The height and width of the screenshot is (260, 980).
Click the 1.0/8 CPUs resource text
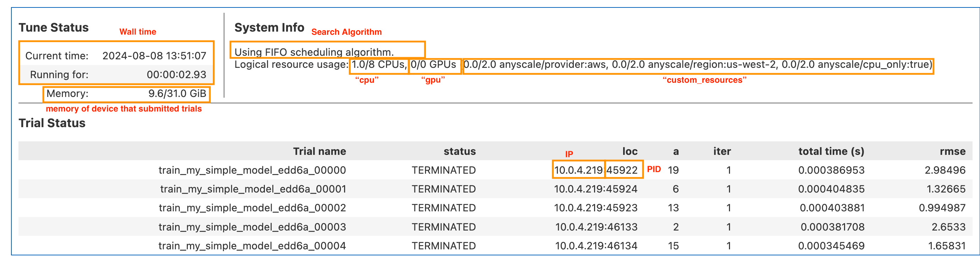378,65
